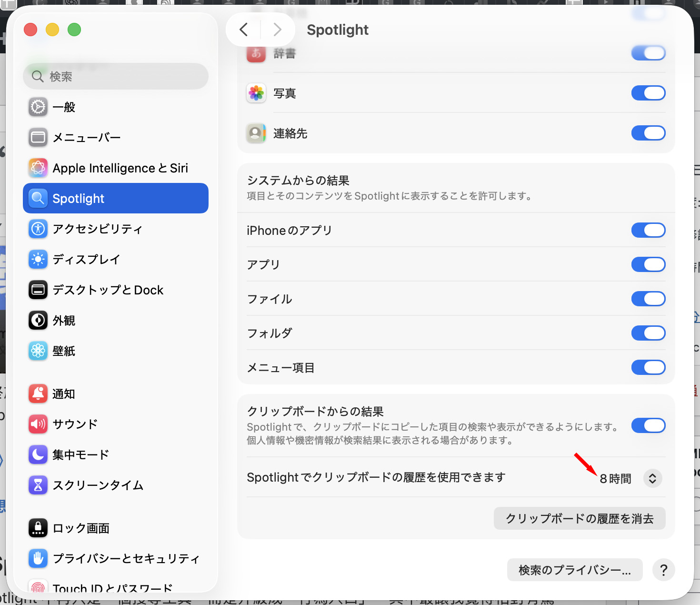The height and width of the screenshot is (605, 700).
Task: Select プライバシーとセキュリティ in the sidebar
Action: tap(126, 559)
